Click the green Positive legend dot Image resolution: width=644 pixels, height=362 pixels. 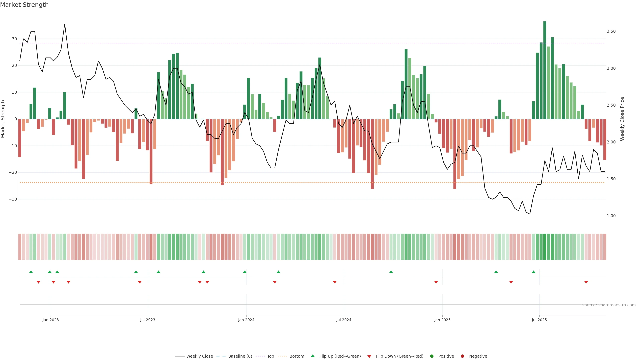click(x=432, y=356)
